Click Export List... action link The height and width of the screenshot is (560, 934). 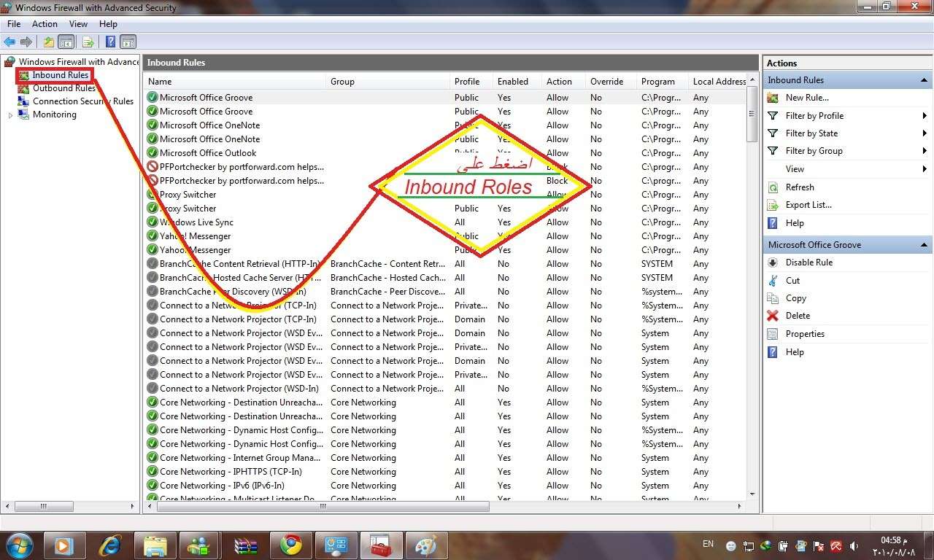click(808, 205)
